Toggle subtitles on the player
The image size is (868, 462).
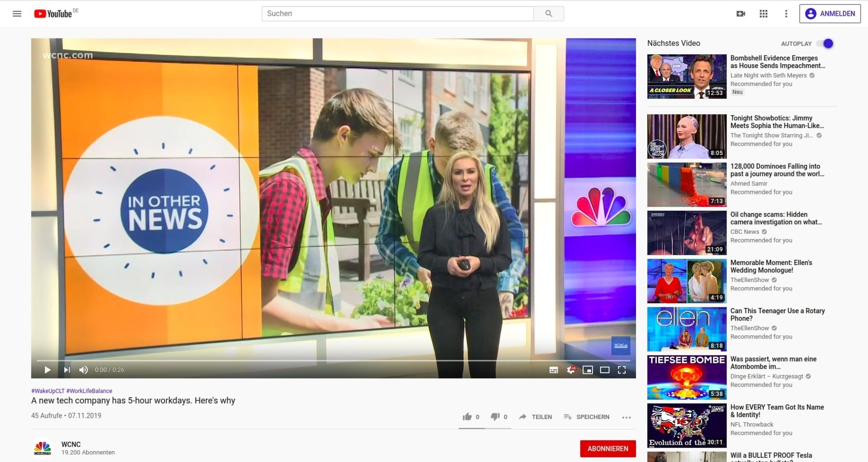pos(553,370)
